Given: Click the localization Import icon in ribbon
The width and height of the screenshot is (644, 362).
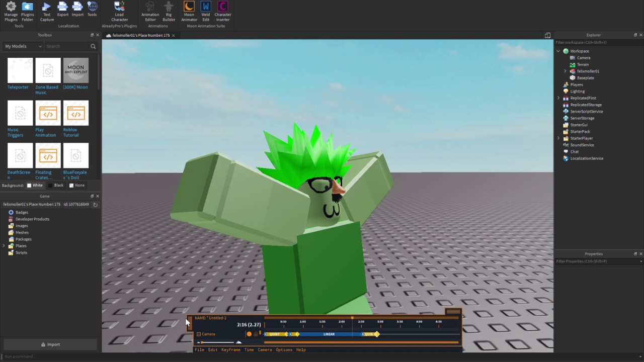Looking at the screenshot, I should 77,10.
